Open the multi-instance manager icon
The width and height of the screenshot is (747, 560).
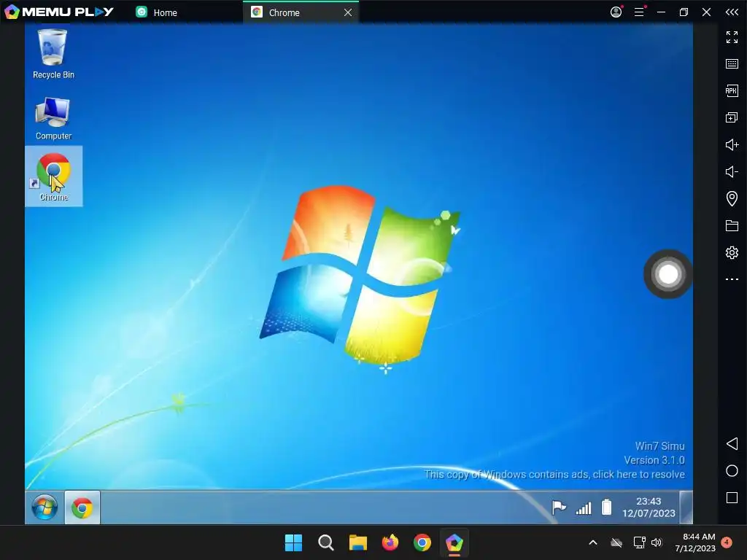[x=732, y=117]
